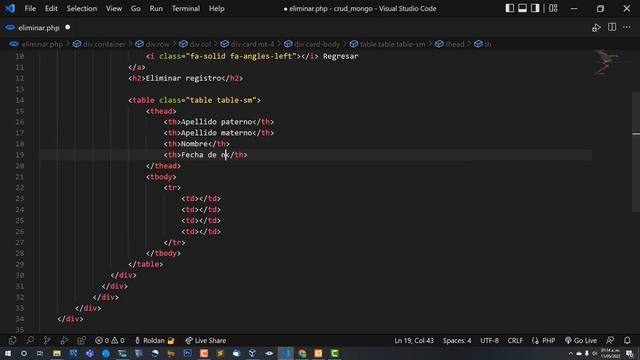
Task: Open File Explorer on taskbar
Action: (x=57, y=353)
